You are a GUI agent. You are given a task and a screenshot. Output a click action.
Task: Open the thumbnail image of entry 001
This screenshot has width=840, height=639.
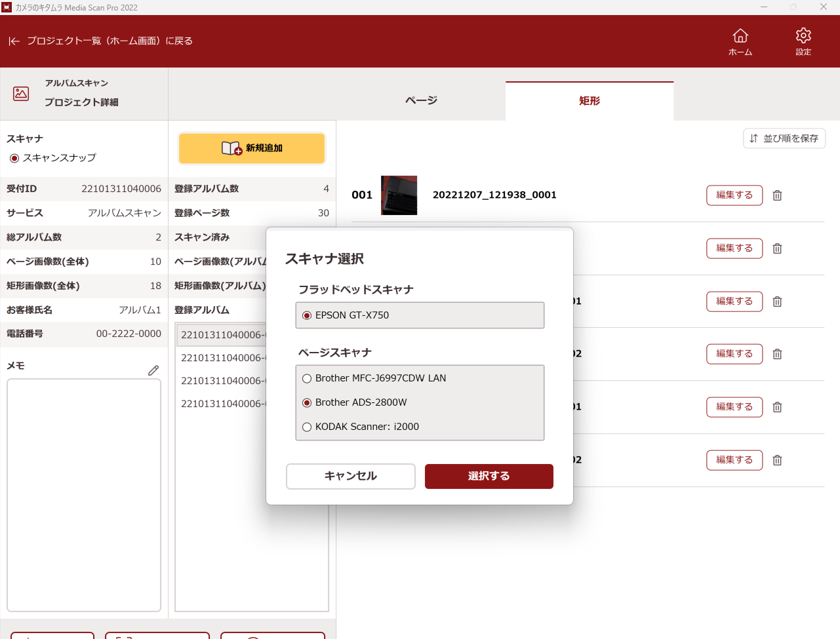[399, 195]
